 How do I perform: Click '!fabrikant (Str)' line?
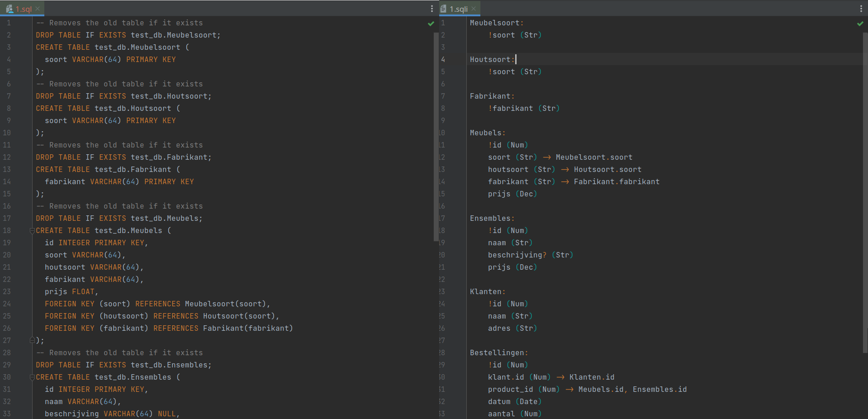(x=524, y=108)
